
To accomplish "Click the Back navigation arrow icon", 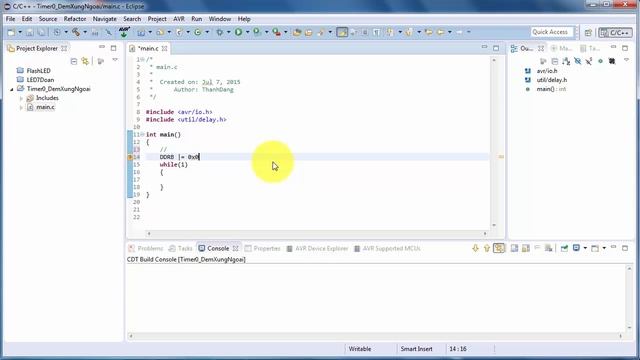I will (x=440, y=32).
